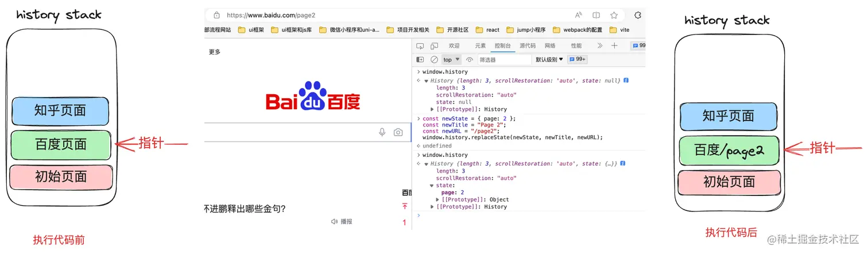The height and width of the screenshot is (254, 868).
Task: Open the 开源社区 bookmark folder
Action: (x=452, y=30)
